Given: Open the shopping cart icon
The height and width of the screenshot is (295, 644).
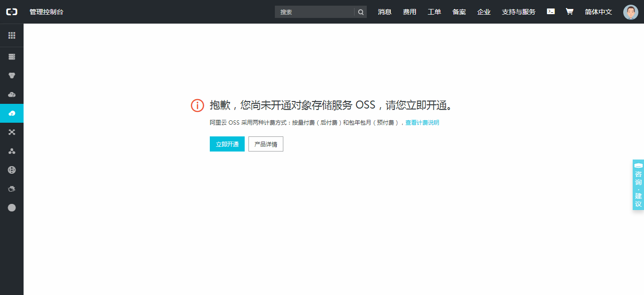Looking at the screenshot, I should [569, 11].
